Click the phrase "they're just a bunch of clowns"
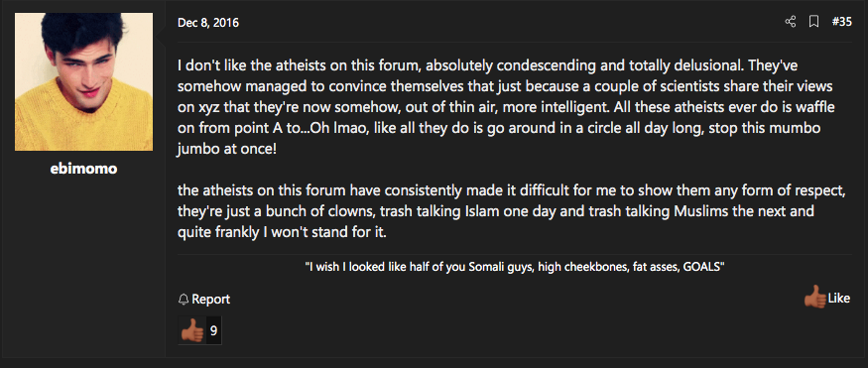Screen dimensions: 868x368 [x=269, y=212]
